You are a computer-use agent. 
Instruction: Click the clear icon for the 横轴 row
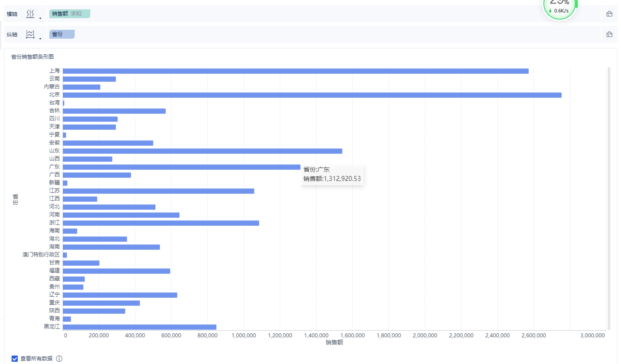tap(609, 14)
